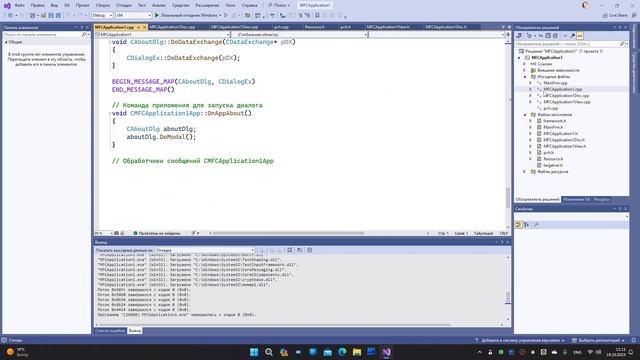640x360 pixels.
Task: Open Debug configuration dropdown
Action: 102,15
